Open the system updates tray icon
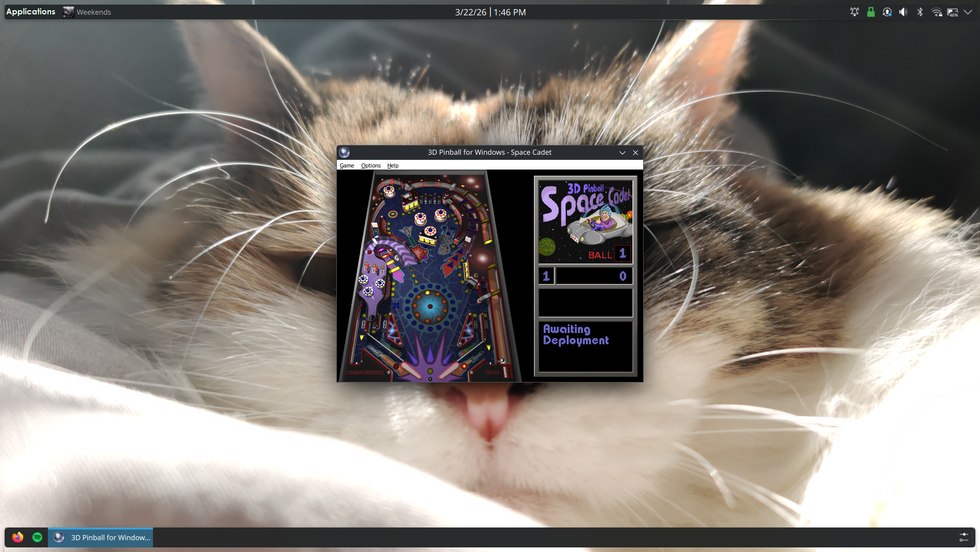Viewport: 980px width, 552px height. click(x=887, y=12)
